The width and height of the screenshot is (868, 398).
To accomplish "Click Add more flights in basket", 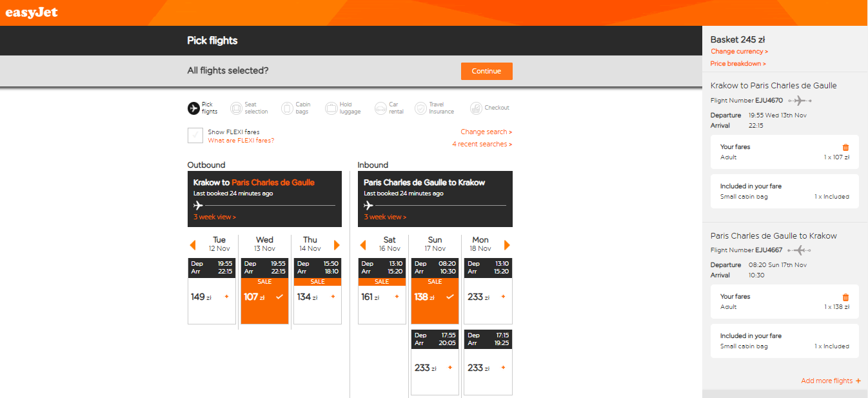I will click(831, 381).
